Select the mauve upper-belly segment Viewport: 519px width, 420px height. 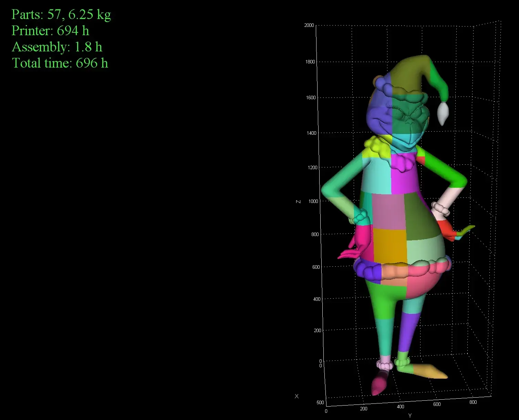pyautogui.click(x=387, y=211)
